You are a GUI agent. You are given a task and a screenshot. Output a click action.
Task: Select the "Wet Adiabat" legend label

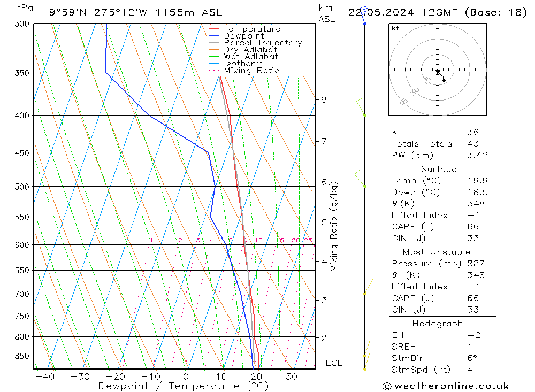(251, 57)
